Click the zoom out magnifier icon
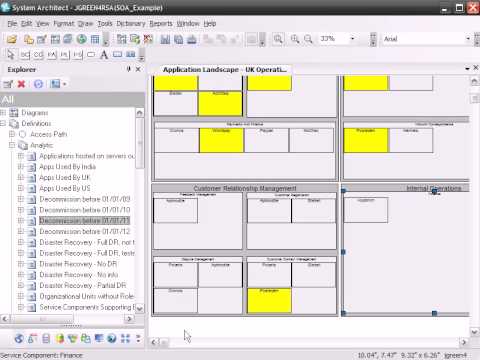The width and height of the screenshot is (480, 360). click(308, 39)
